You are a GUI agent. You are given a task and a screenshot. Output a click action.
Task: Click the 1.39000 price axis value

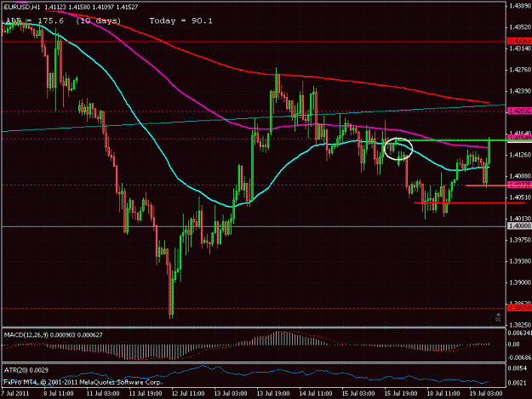coord(520,282)
